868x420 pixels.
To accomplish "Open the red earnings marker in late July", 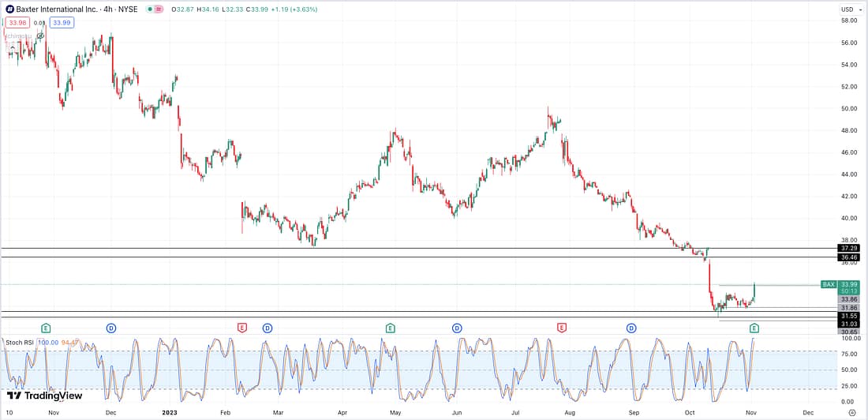I will coord(562,328).
